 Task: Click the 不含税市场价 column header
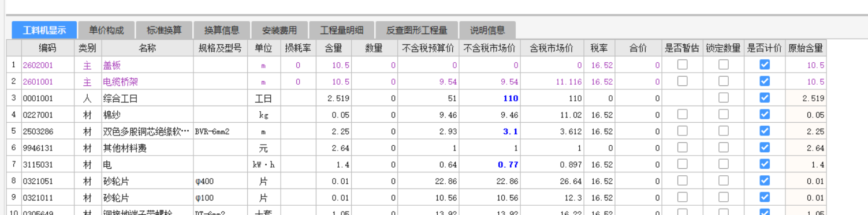click(489, 48)
